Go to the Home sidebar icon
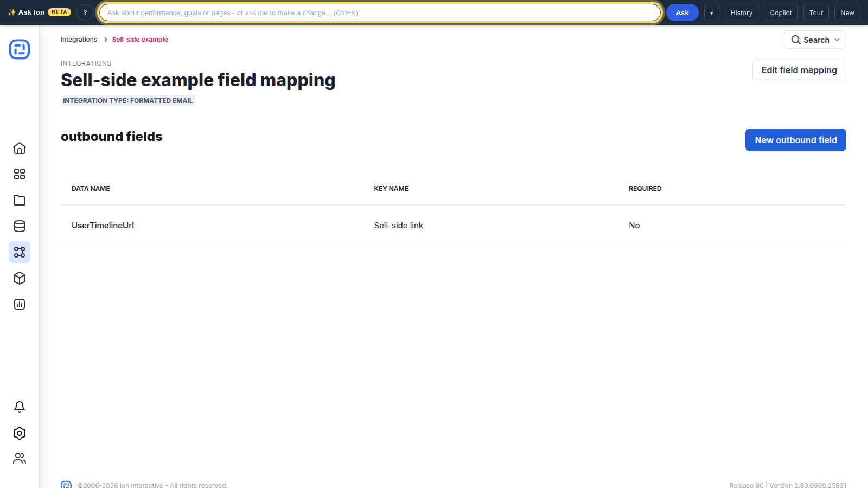Image resolution: width=868 pixels, height=488 pixels. pyautogui.click(x=20, y=148)
